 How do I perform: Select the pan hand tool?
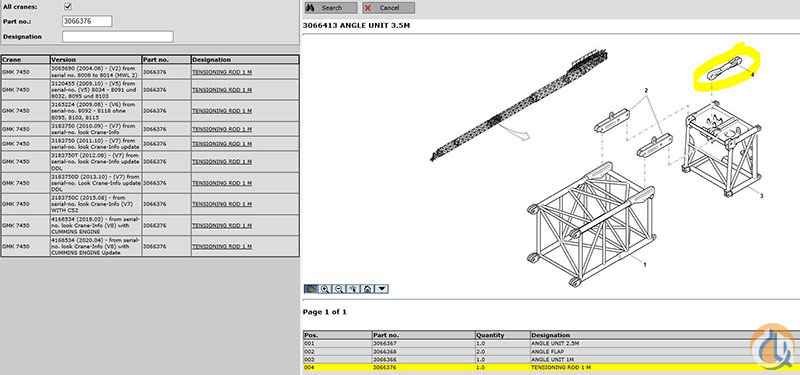coord(353,289)
